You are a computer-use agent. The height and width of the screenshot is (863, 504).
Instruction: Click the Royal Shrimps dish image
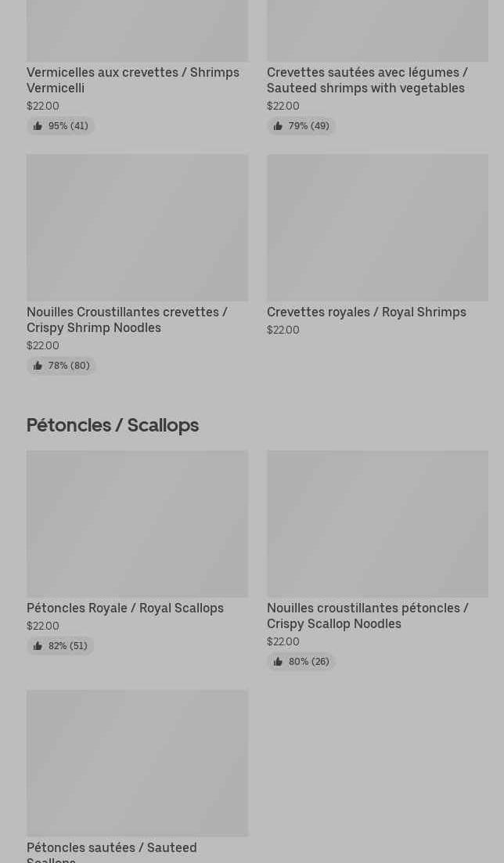pos(377,227)
